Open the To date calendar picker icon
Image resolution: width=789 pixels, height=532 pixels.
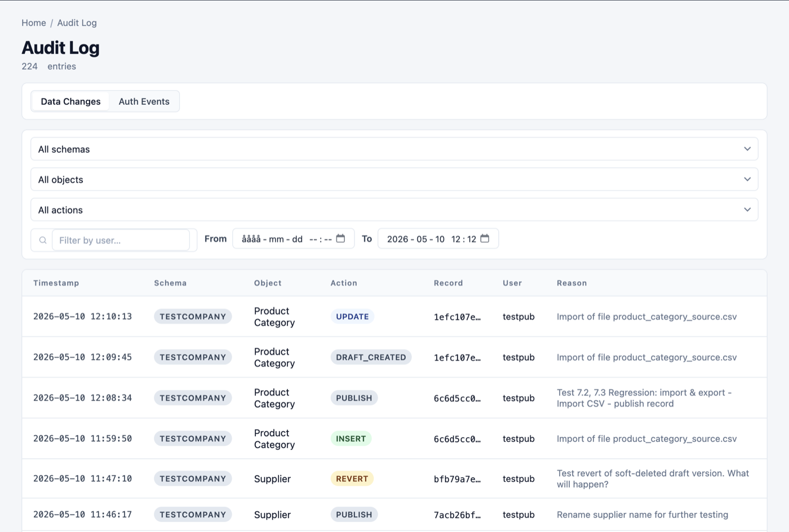pos(485,238)
